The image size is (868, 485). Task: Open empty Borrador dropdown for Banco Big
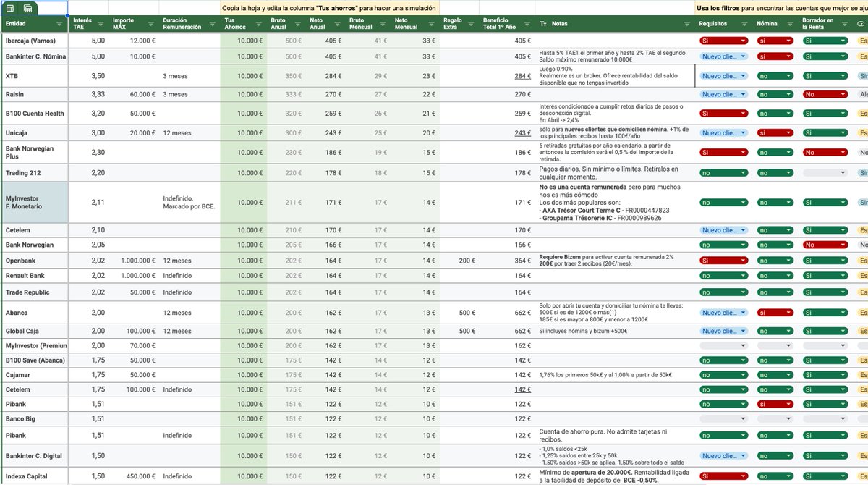(825, 418)
